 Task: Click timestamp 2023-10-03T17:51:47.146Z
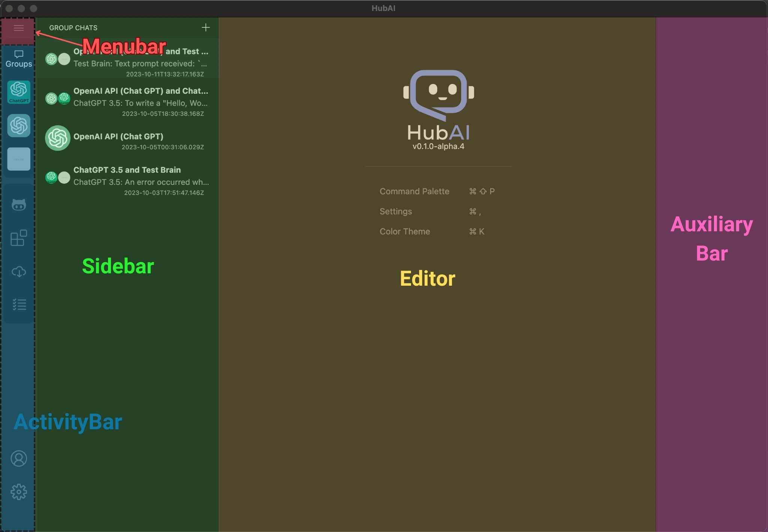tap(164, 193)
